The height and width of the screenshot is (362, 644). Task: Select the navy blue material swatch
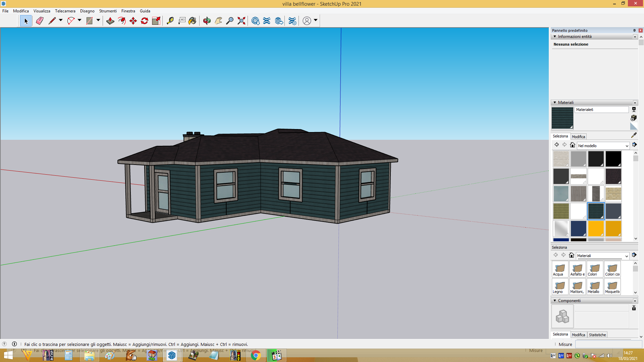(578, 229)
